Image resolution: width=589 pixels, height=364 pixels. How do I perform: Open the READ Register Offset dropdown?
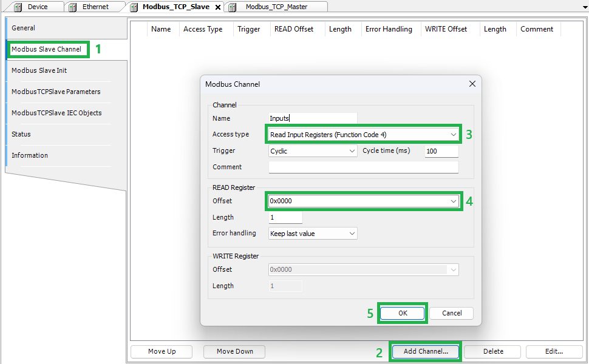tap(363, 201)
